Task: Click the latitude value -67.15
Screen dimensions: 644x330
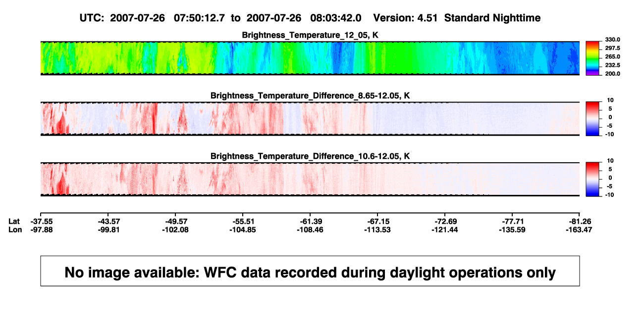Action: (378, 221)
